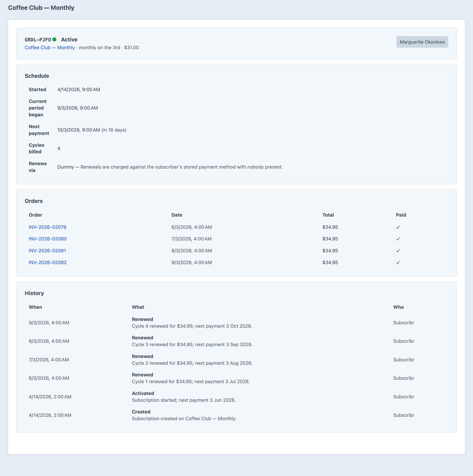Click the Coffee Club — Monthly page title
Screen dimensions: 473x476
[41, 8]
